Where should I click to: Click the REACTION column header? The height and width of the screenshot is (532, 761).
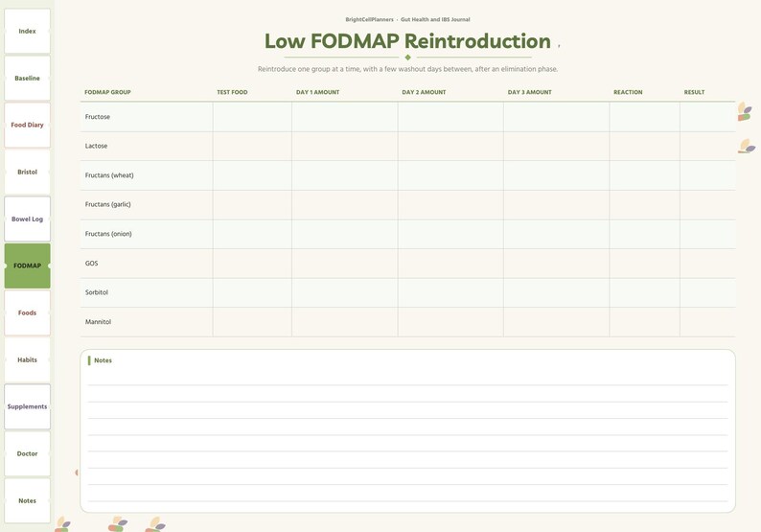tap(628, 92)
